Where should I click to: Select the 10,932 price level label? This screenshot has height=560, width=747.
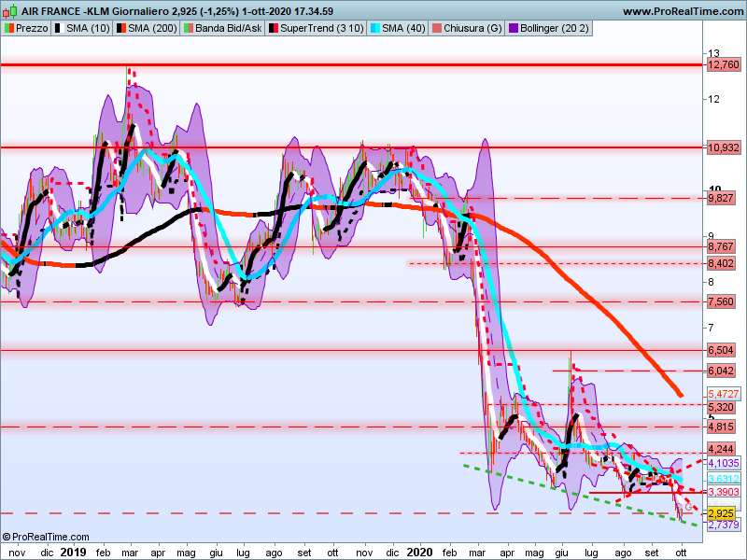(723, 147)
